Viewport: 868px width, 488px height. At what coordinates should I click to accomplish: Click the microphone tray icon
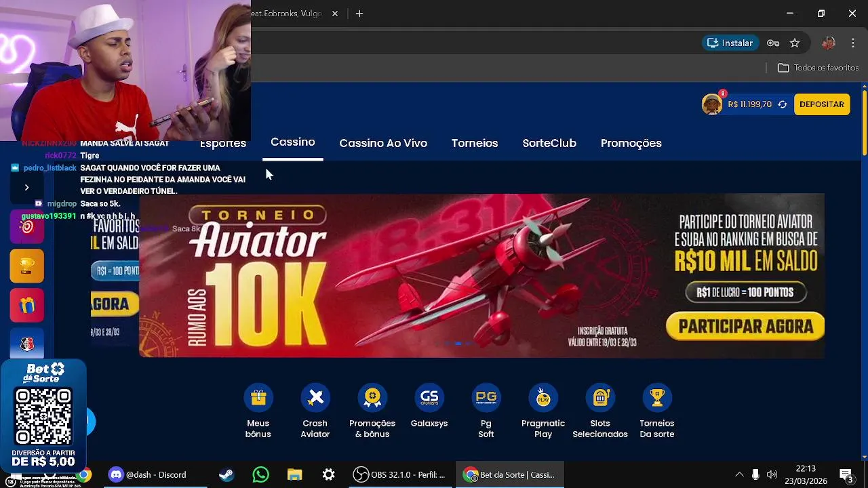point(755,474)
